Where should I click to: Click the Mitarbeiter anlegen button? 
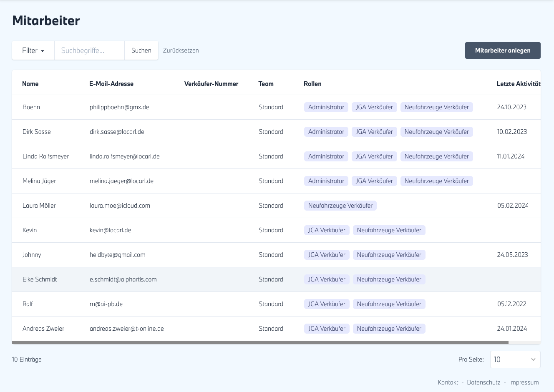pyautogui.click(x=502, y=50)
